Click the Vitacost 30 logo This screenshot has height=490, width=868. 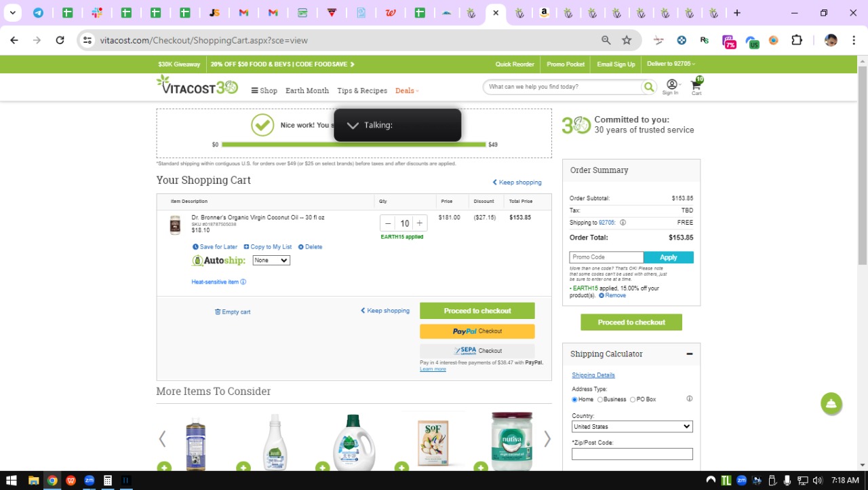click(197, 85)
